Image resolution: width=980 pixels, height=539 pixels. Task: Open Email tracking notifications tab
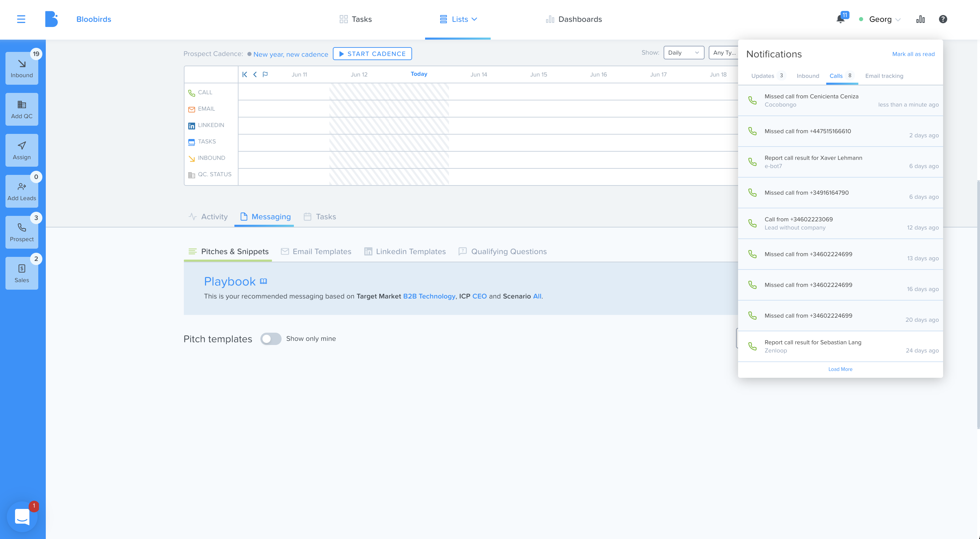[884, 76]
